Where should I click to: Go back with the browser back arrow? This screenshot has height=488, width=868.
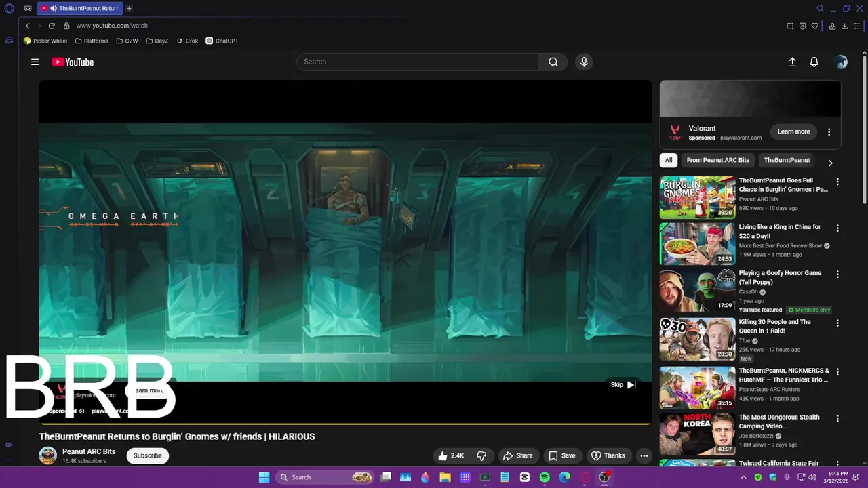pos(28,26)
